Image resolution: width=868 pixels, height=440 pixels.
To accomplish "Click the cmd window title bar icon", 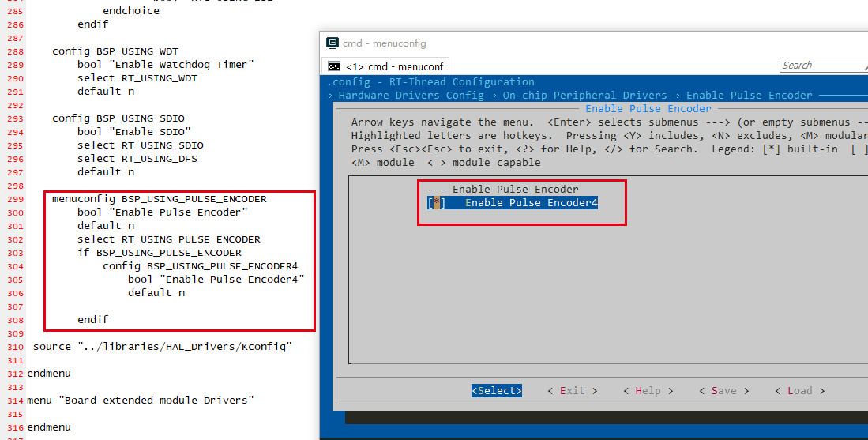I will point(332,43).
